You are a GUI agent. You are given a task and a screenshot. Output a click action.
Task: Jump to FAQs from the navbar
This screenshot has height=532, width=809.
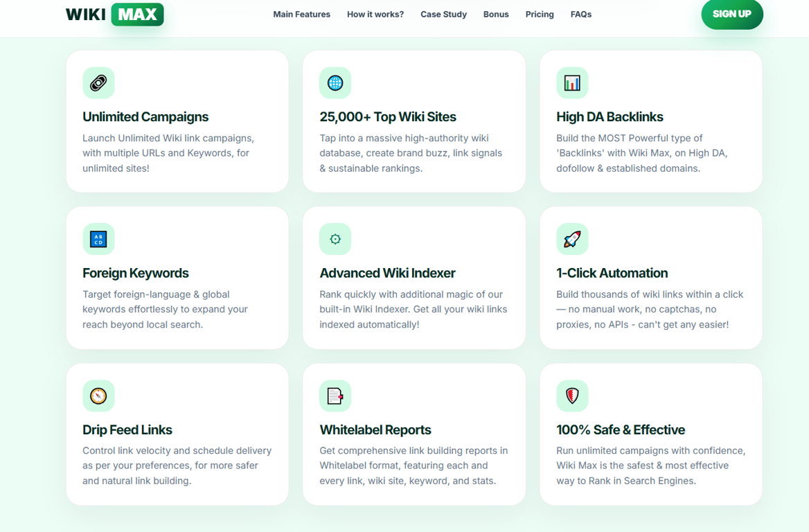(581, 15)
